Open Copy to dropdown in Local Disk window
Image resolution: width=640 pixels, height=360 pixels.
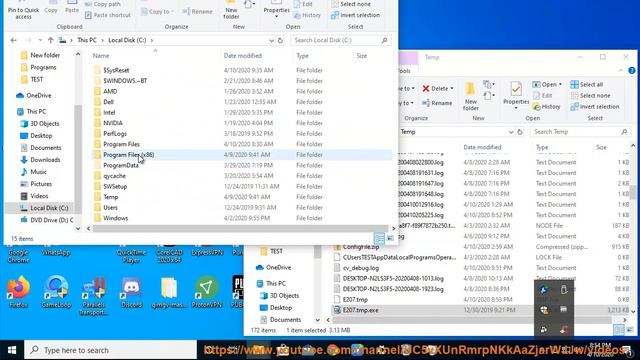point(158,11)
